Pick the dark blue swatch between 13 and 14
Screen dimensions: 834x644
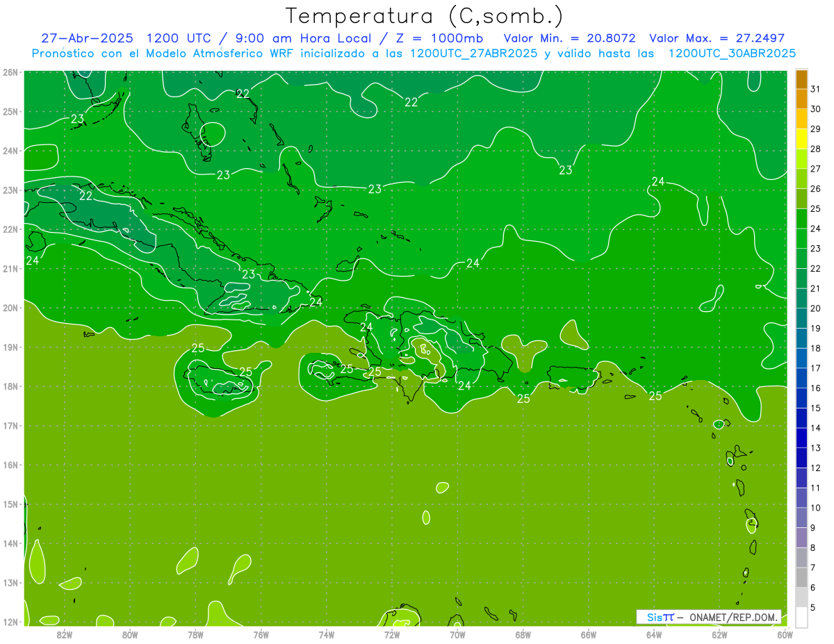801,438
